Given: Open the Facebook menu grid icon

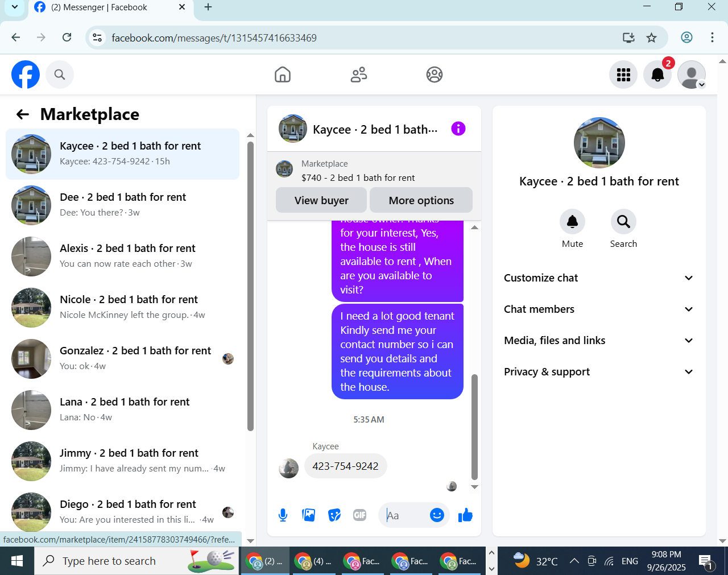Looking at the screenshot, I should point(623,75).
